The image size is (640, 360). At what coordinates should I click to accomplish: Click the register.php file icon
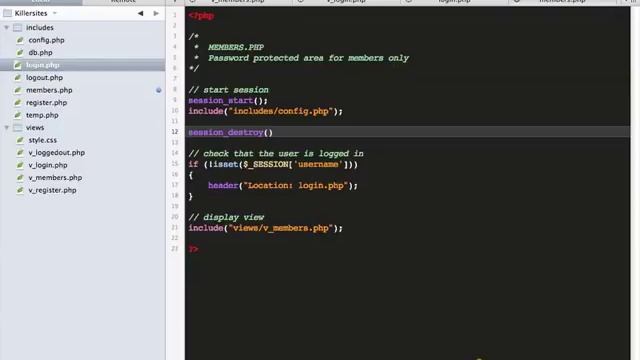pos(18,103)
